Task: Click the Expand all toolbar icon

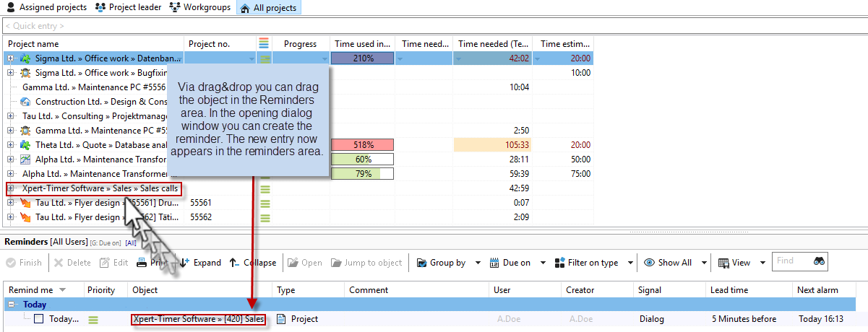Action: 185,263
